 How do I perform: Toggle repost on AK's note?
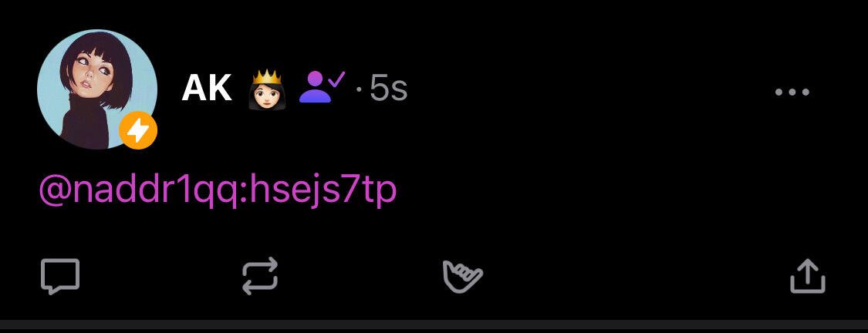pyautogui.click(x=260, y=275)
